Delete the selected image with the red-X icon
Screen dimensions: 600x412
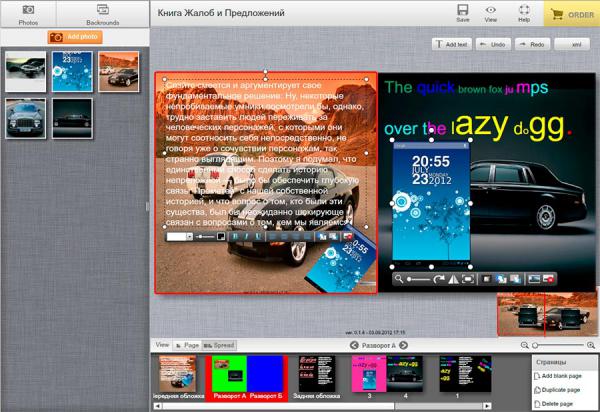(548, 279)
